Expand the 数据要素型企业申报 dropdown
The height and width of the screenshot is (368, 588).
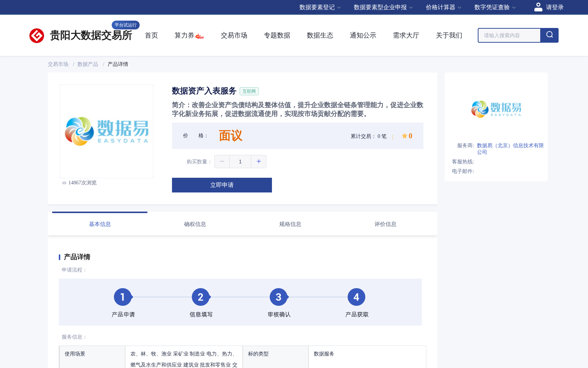tap(383, 7)
